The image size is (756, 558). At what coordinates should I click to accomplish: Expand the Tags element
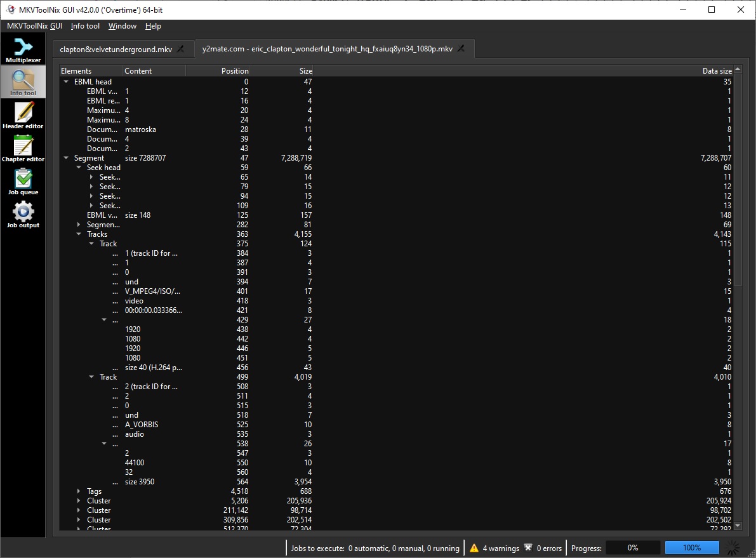[x=79, y=491]
